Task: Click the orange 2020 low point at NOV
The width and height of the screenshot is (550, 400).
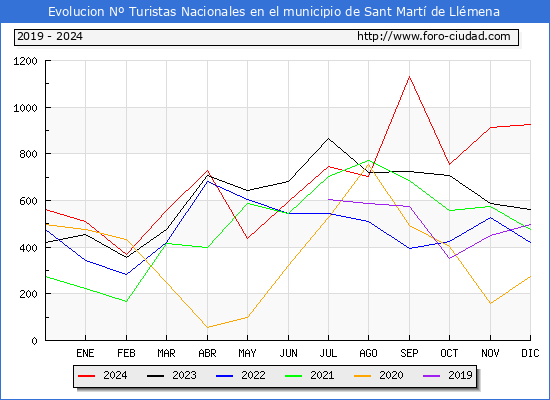Action: click(490, 303)
